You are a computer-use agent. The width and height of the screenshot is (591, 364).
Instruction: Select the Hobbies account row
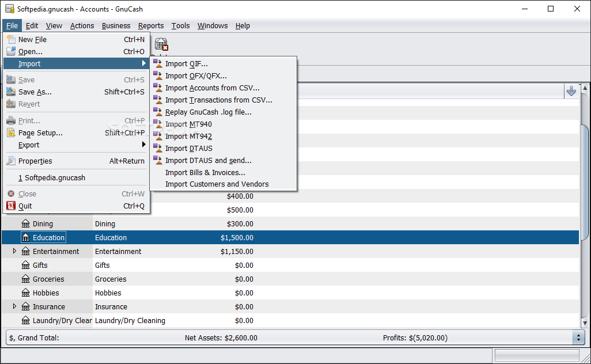(x=290, y=293)
